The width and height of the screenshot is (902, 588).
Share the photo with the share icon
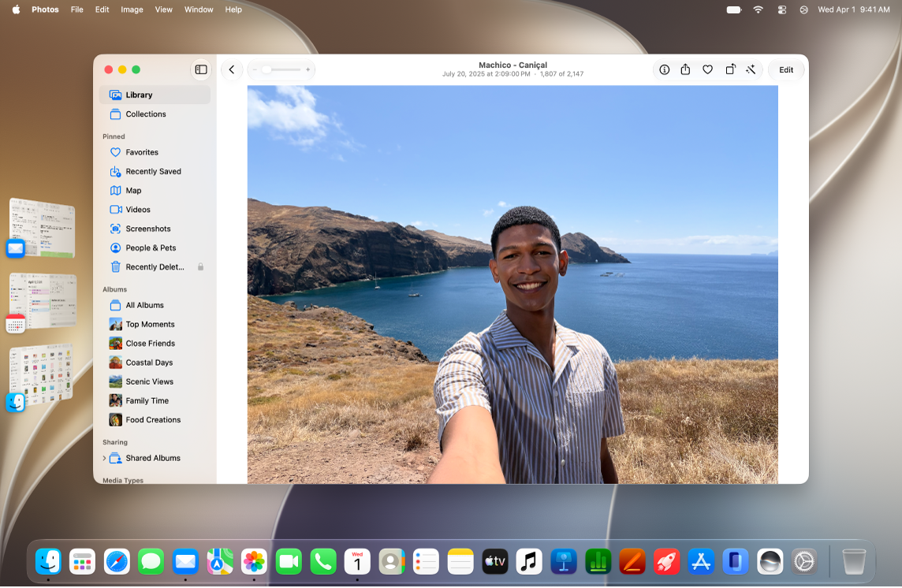tap(685, 69)
